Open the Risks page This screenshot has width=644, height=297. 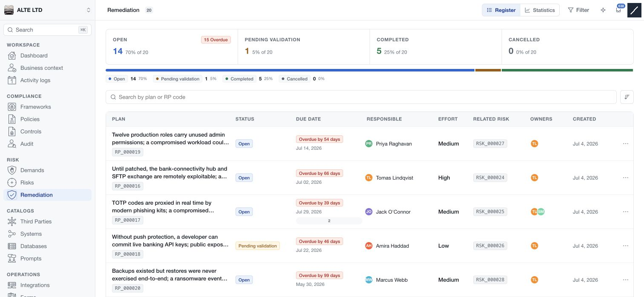(47, 183)
